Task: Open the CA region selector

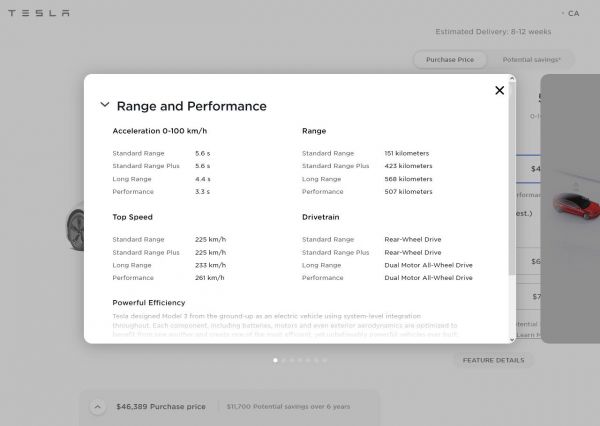Action: pyautogui.click(x=571, y=13)
